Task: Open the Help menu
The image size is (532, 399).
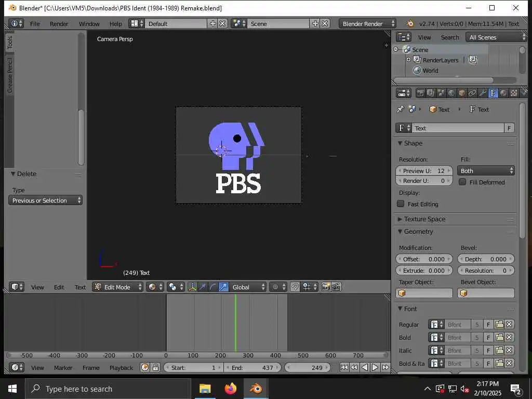Action: pos(115,24)
